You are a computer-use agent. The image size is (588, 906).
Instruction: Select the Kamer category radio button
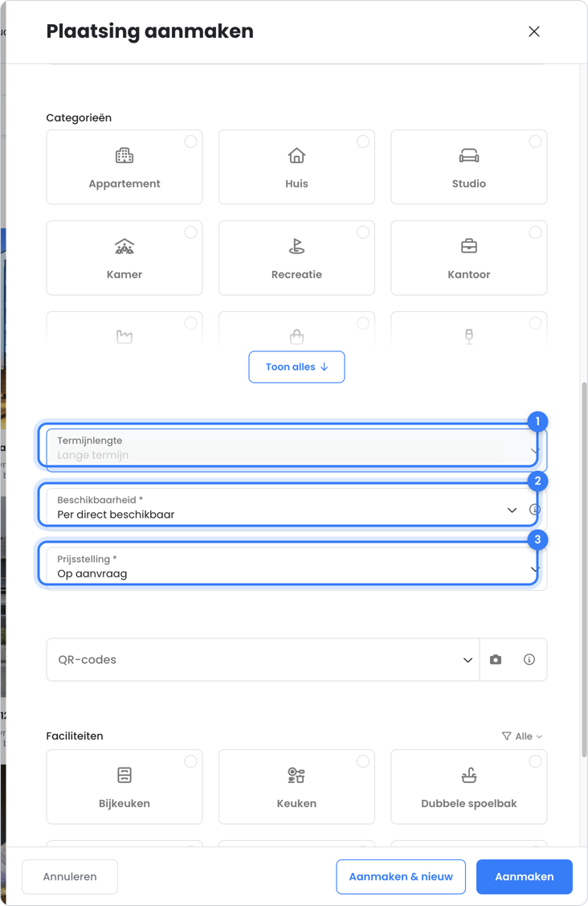[190, 232]
